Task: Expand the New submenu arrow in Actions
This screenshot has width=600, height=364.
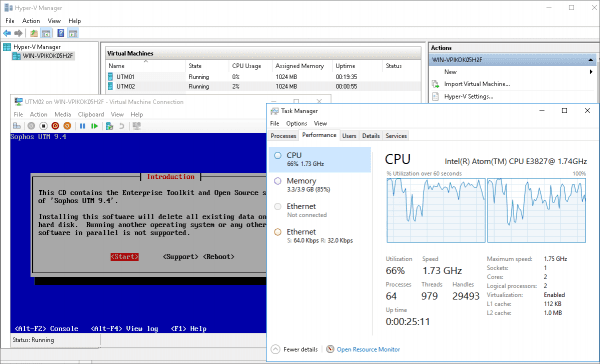Action: tap(591, 72)
